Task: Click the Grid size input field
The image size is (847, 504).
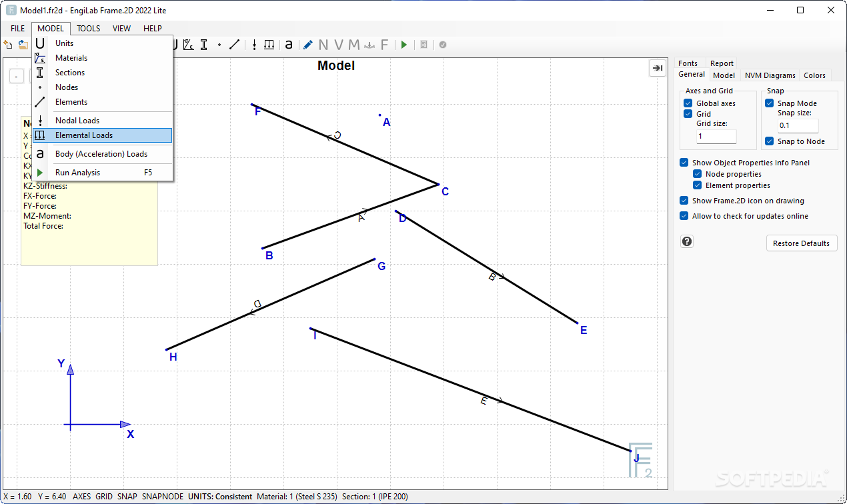Action: tap(716, 136)
